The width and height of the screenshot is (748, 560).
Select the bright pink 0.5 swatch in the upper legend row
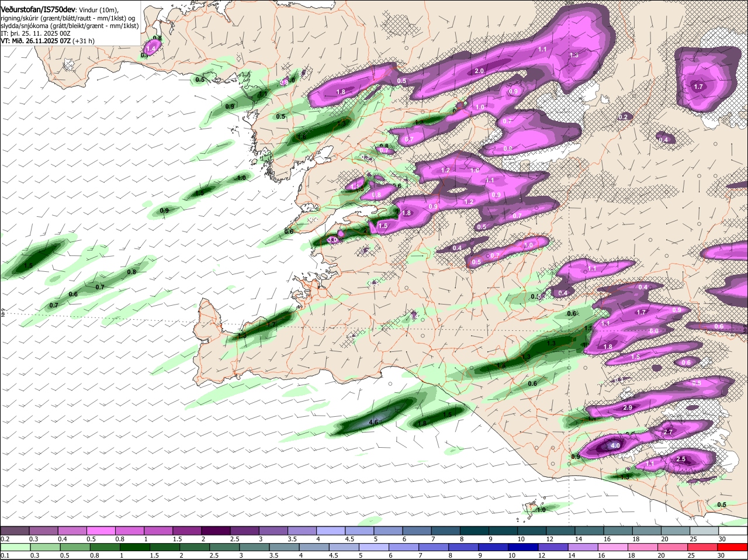coord(101,530)
